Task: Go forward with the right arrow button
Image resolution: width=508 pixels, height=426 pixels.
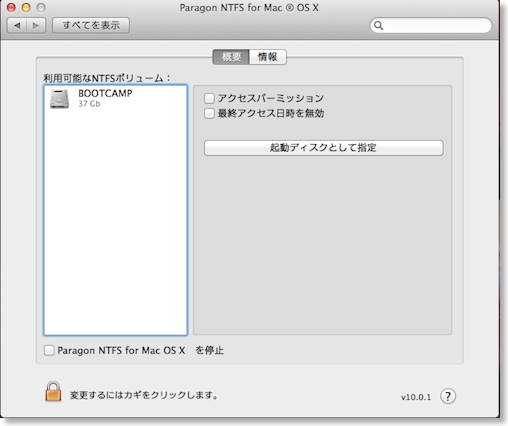Action: tap(36, 25)
